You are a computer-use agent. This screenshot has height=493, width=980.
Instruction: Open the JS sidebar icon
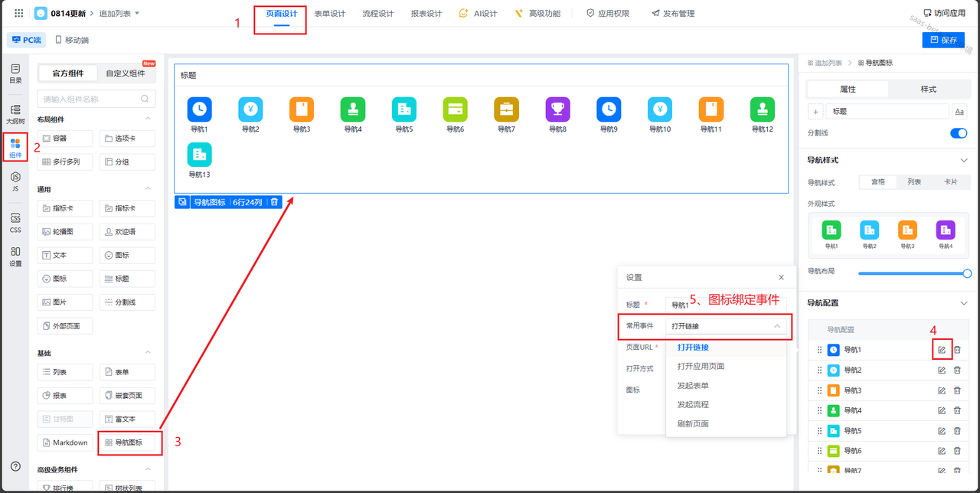point(15,181)
